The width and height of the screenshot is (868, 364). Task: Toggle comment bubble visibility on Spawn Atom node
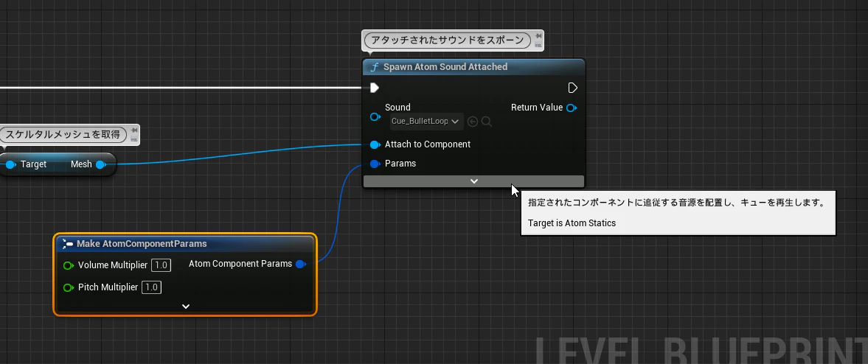coord(538,45)
